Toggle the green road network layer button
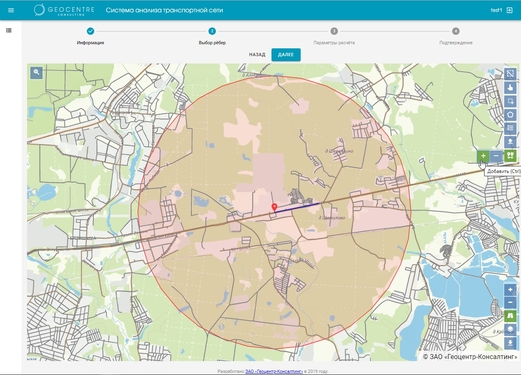The height and width of the screenshot is (375, 521). pos(510,316)
